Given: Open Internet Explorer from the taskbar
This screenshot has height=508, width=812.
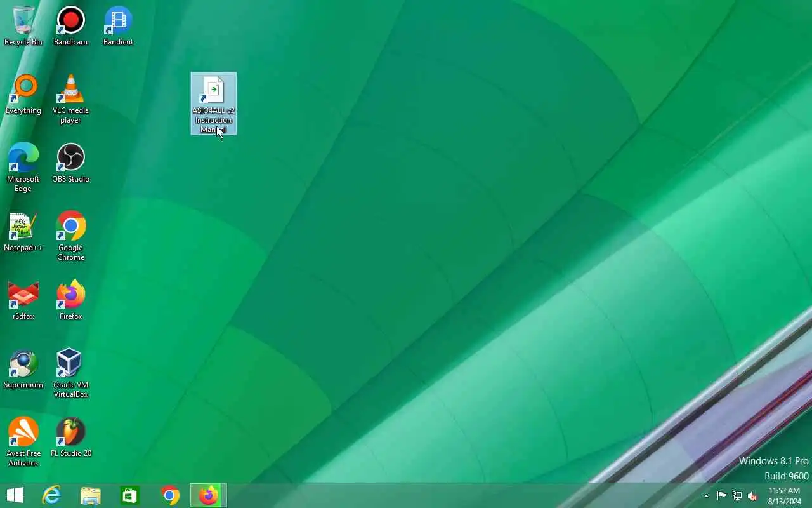Looking at the screenshot, I should (51, 495).
